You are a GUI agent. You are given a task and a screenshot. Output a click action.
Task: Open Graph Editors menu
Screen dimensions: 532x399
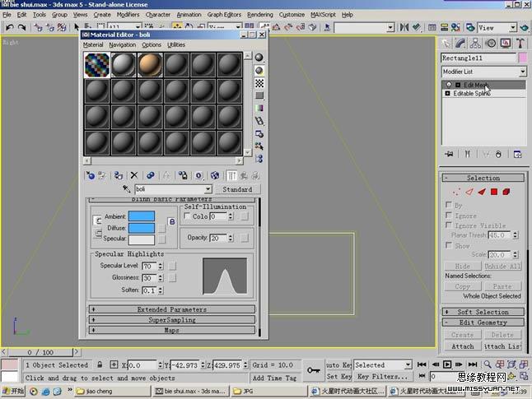tap(224, 15)
